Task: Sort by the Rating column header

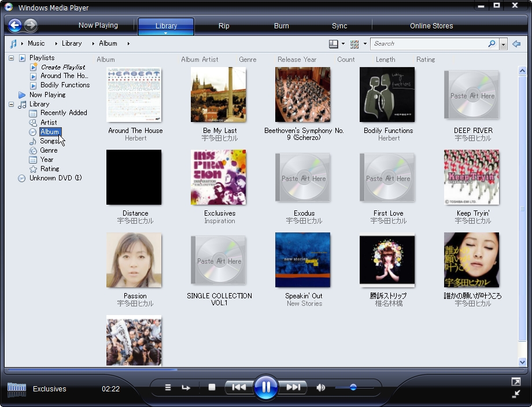Action: pos(426,60)
